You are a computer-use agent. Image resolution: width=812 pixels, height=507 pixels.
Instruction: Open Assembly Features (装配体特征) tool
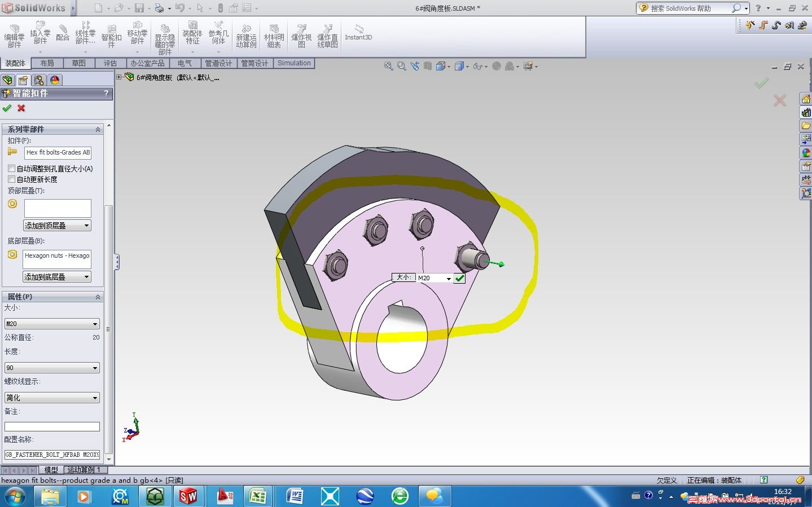192,33
